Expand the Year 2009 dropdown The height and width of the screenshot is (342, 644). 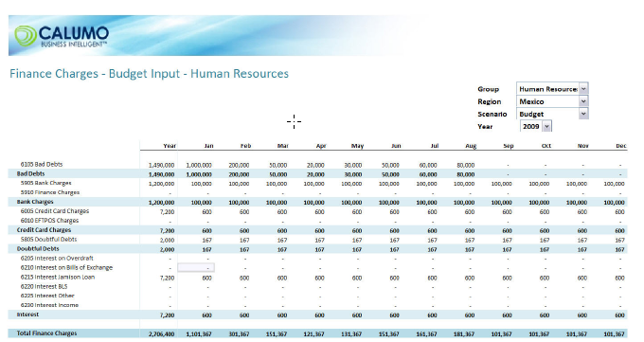(546, 126)
